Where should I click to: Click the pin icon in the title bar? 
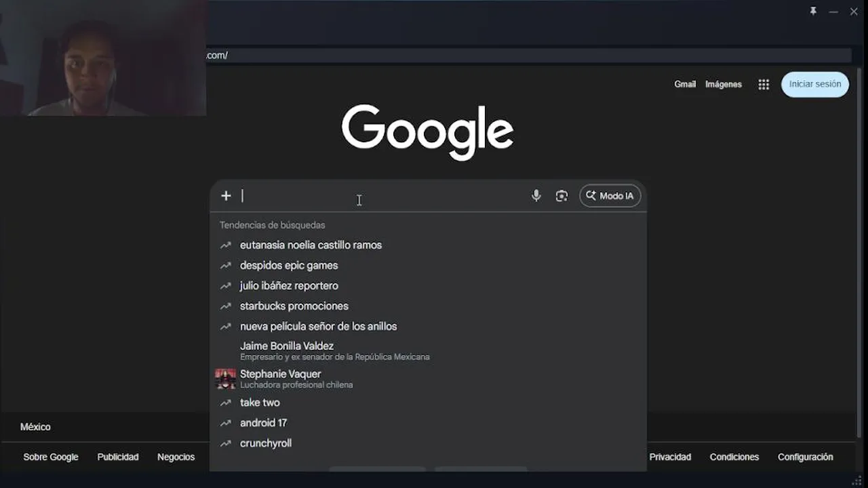(x=813, y=12)
